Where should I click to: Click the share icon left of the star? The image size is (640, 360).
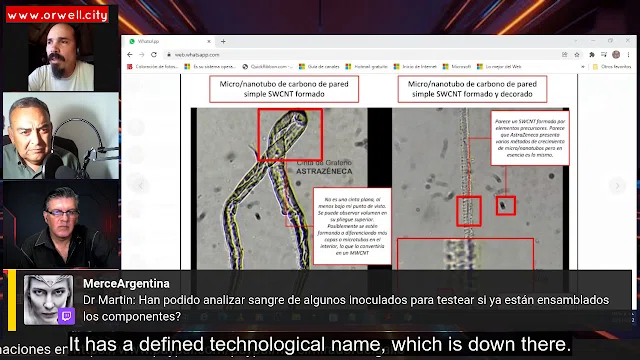pyautogui.click(x=564, y=55)
